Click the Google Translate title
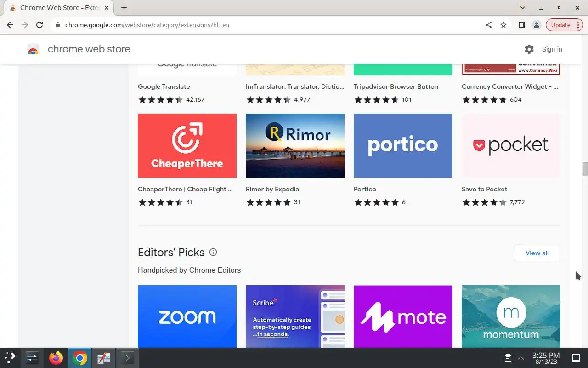Screen dimensions: 588x368 164,86
